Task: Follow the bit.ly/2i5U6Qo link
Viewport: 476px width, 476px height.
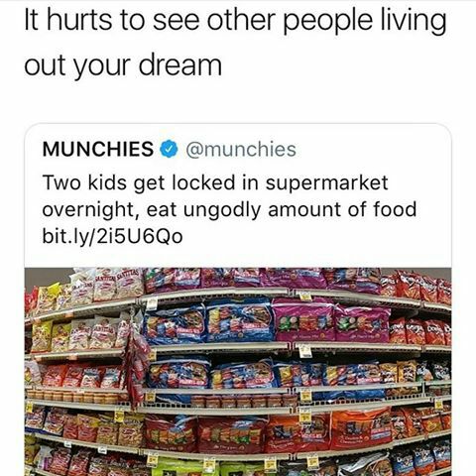Action: (112, 236)
